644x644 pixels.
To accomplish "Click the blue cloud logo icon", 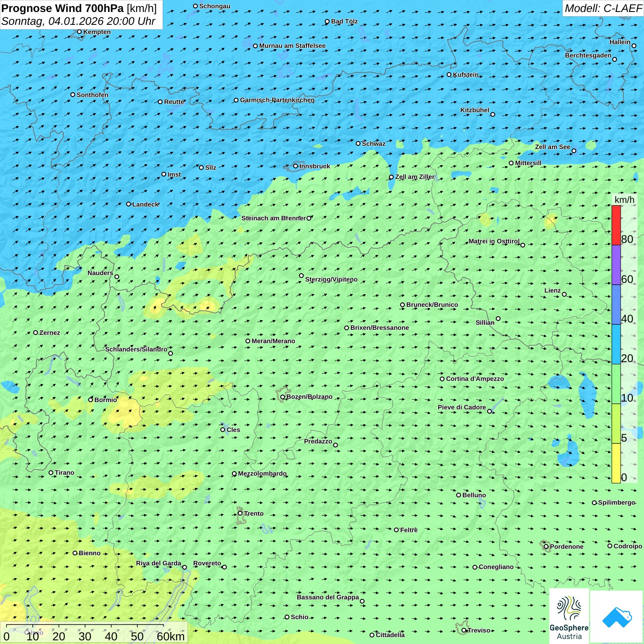I will [616, 617].
